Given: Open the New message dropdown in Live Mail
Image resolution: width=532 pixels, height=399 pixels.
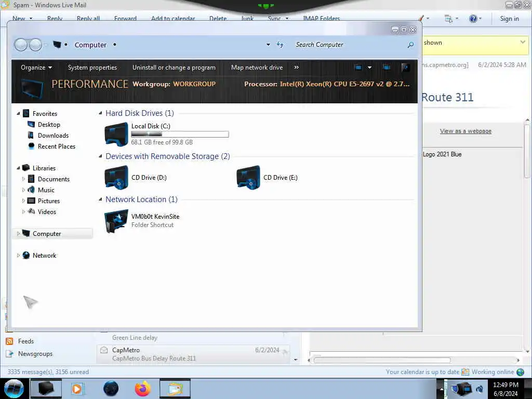Looking at the screenshot, I should coord(31,19).
